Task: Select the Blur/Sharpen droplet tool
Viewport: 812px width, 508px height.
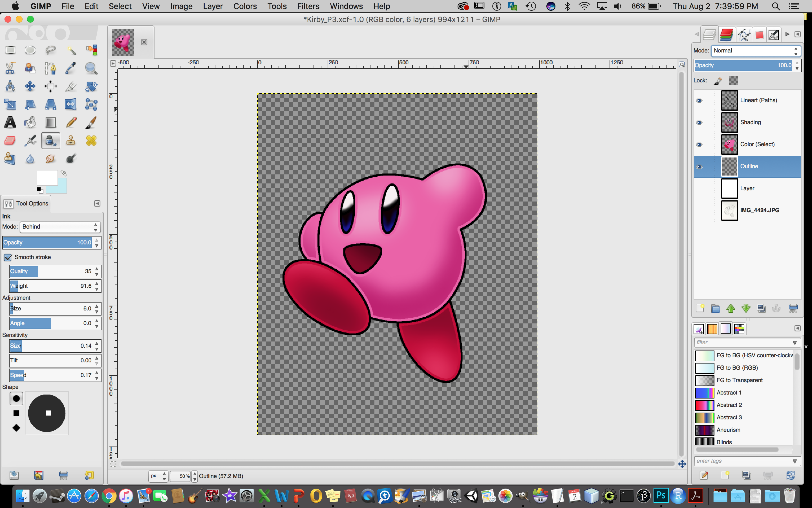Action: pos(30,159)
